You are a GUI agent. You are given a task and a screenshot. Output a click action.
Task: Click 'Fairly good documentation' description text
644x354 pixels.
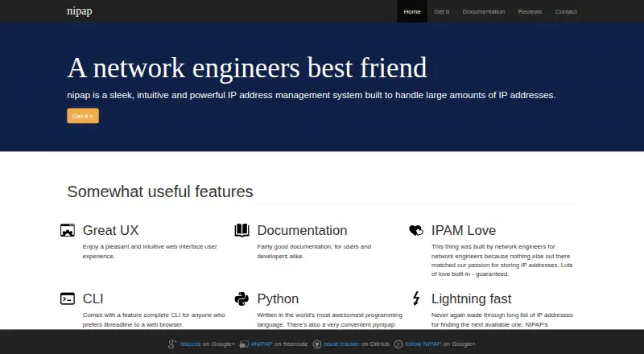point(314,251)
